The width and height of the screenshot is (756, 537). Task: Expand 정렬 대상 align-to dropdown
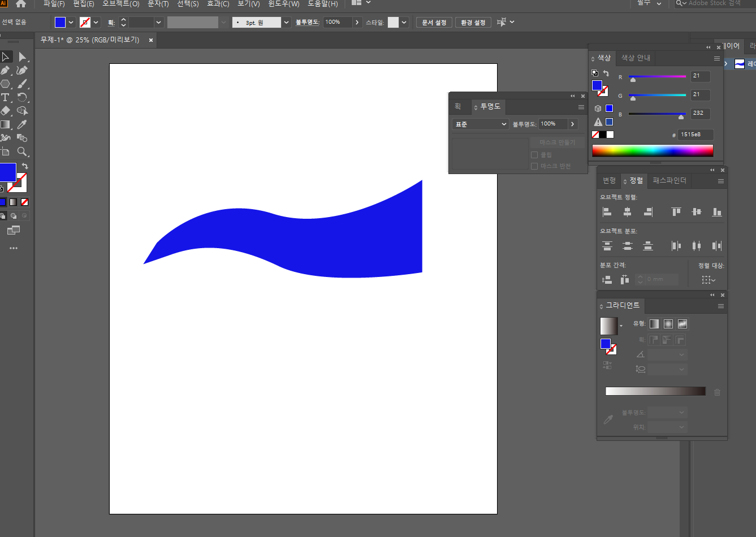(x=709, y=280)
